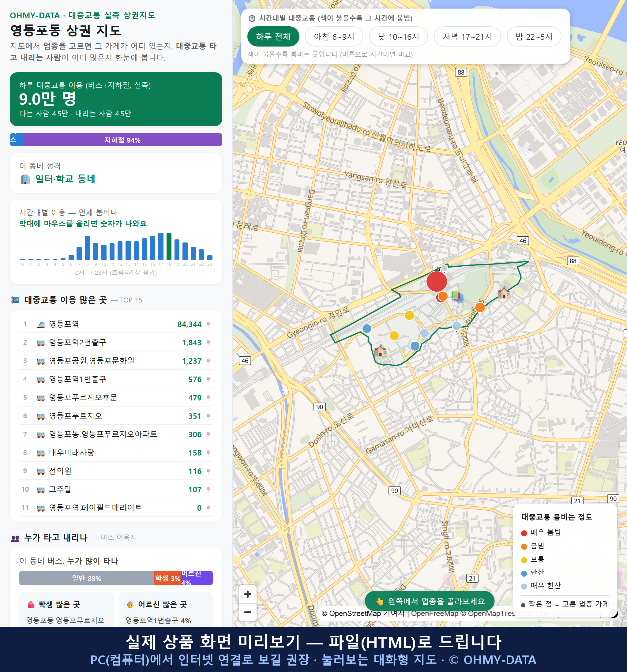Open the 학생 많은 곳 card

click(x=66, y=610)
